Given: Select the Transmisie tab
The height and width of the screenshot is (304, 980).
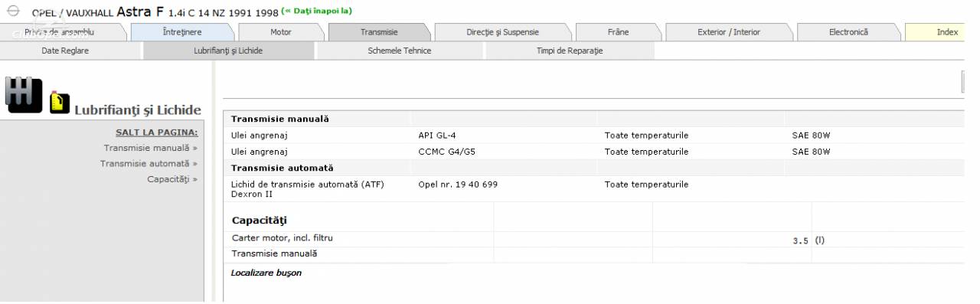Looking at the screenshot, I should (x=379, y=31).
